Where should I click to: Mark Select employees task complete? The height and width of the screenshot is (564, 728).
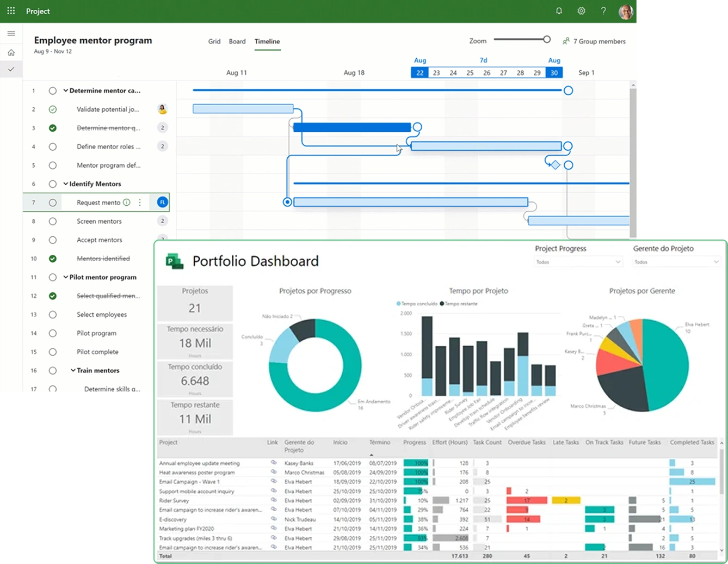pos(52,315)
